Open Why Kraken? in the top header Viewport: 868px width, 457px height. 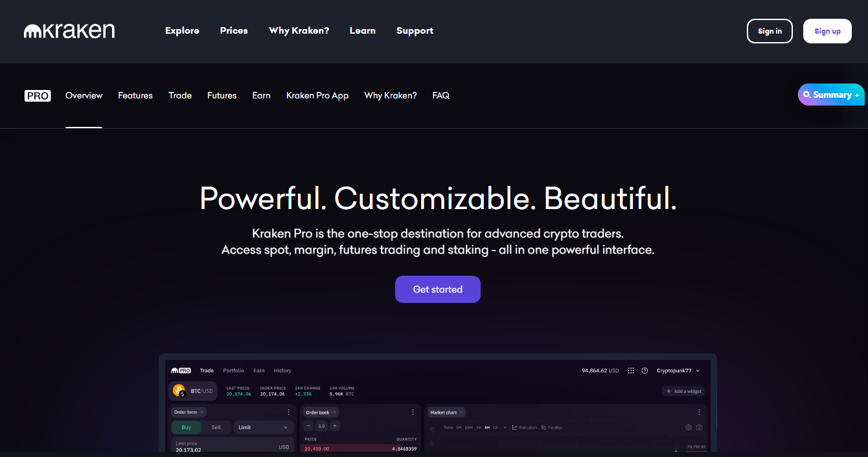coord(299,30)
